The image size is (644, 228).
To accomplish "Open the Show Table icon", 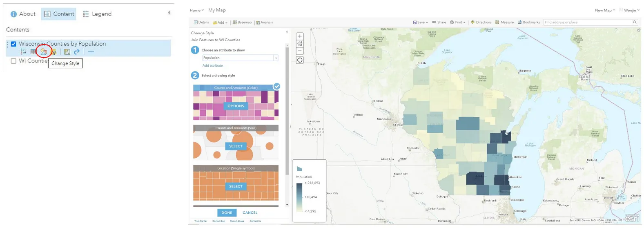I will [33, 52].
